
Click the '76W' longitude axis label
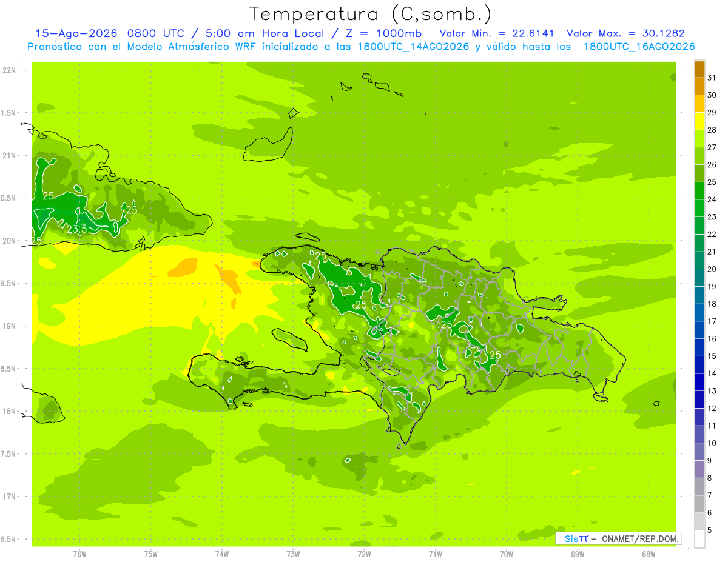(79, 554)
